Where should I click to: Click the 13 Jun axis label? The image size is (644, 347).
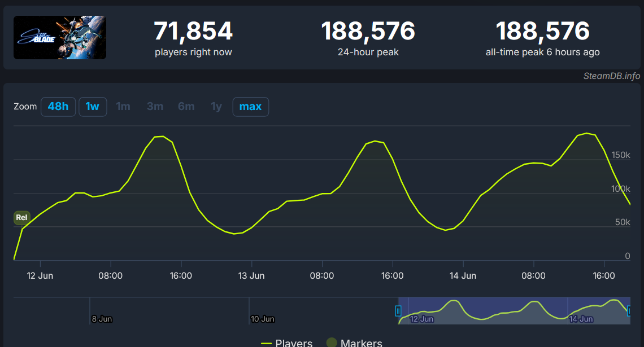pos(251,276)
